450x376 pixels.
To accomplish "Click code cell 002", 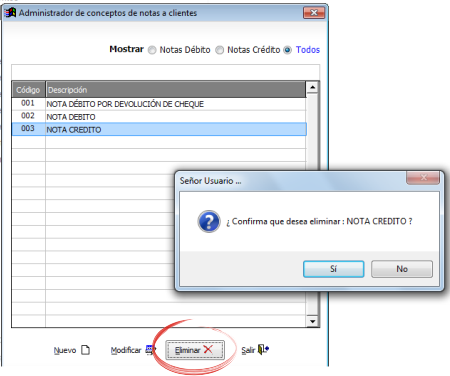I will click(28, 116).
